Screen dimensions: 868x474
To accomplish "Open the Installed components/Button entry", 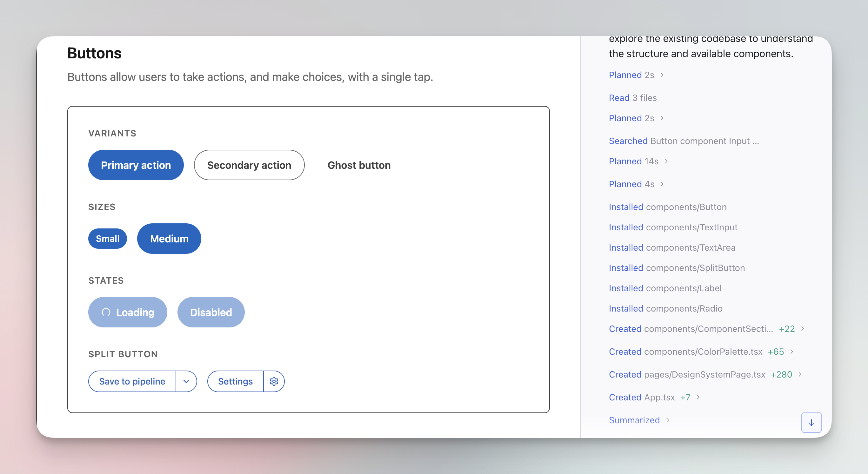I will (668, 207).
